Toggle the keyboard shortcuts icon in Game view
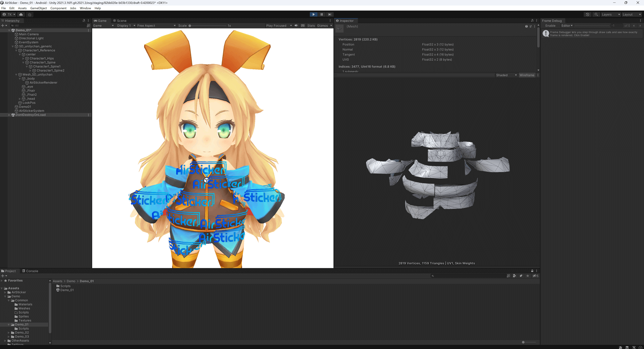 tap(303, 26)
